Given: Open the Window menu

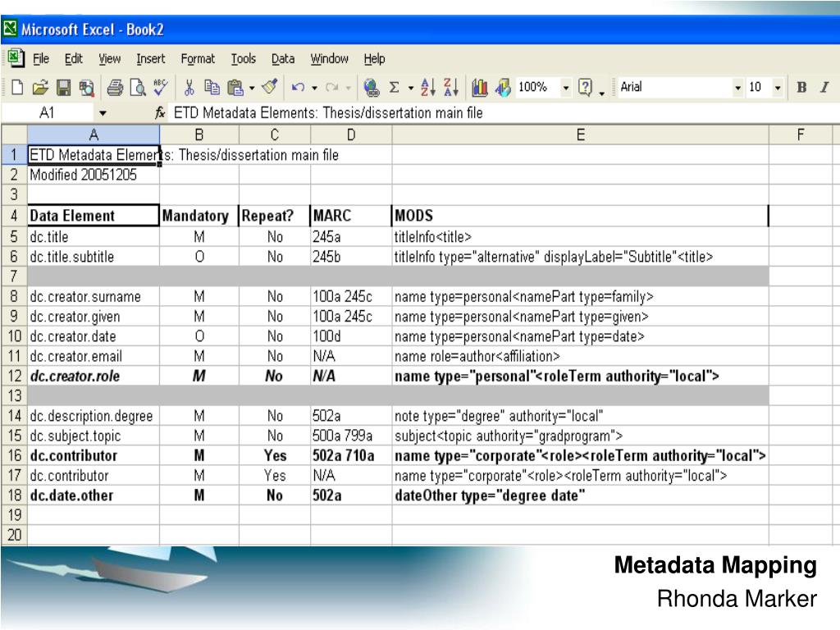Looking at the screenshot, I should pos(330,58).
